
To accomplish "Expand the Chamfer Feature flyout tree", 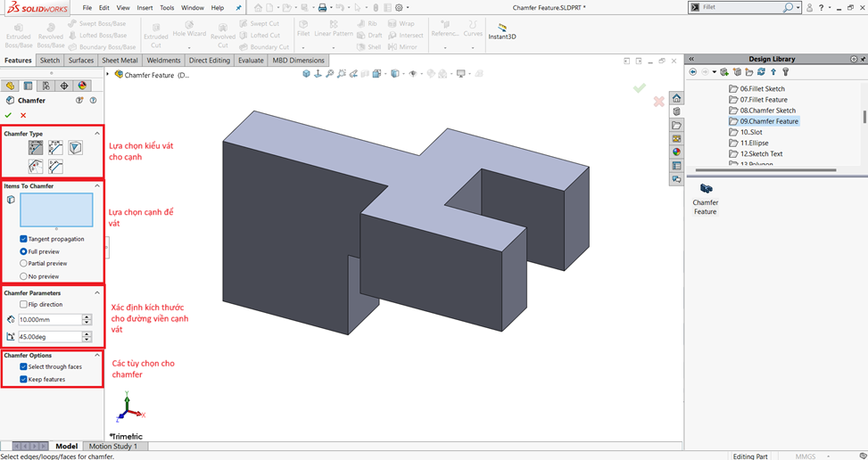I will [108, 74].
